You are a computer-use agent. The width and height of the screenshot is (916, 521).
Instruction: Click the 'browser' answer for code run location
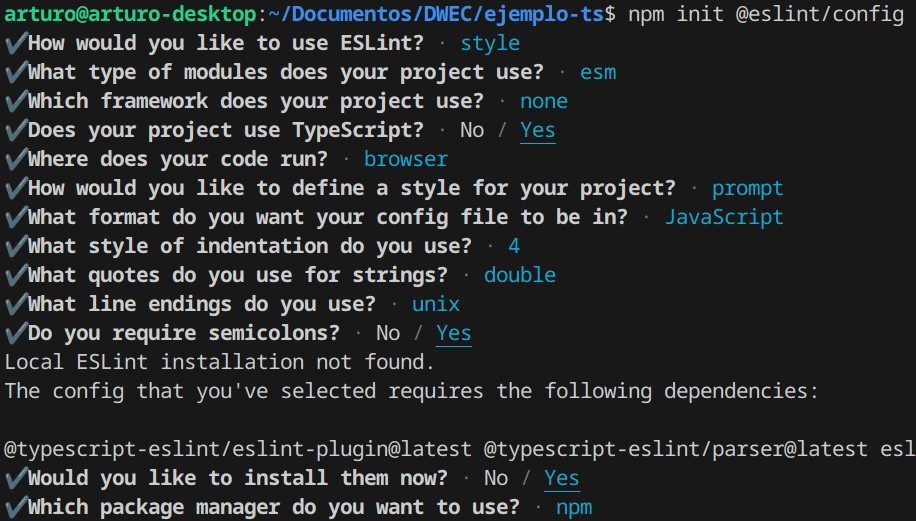click(406, 159)
